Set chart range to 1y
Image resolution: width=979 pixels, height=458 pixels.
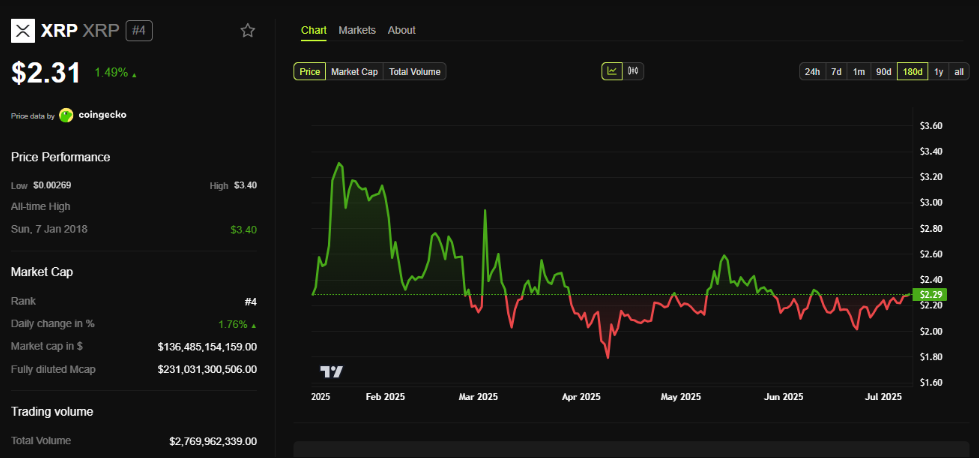[938, 72]
